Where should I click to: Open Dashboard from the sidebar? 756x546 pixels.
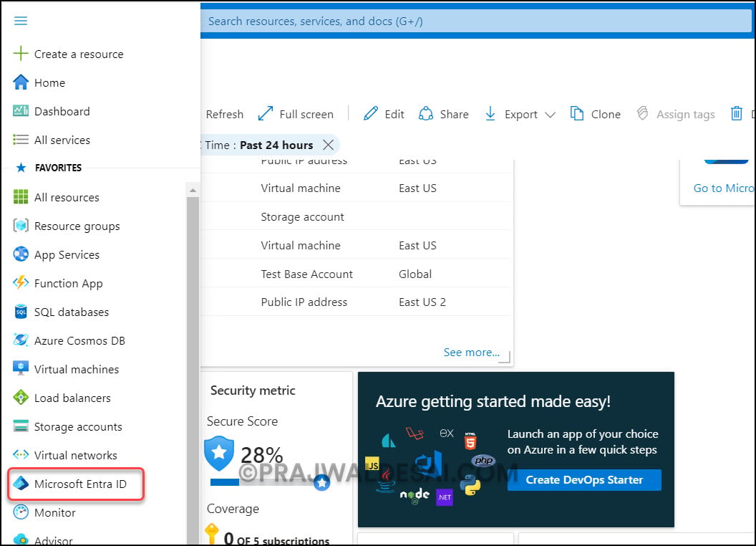point(62,111)
